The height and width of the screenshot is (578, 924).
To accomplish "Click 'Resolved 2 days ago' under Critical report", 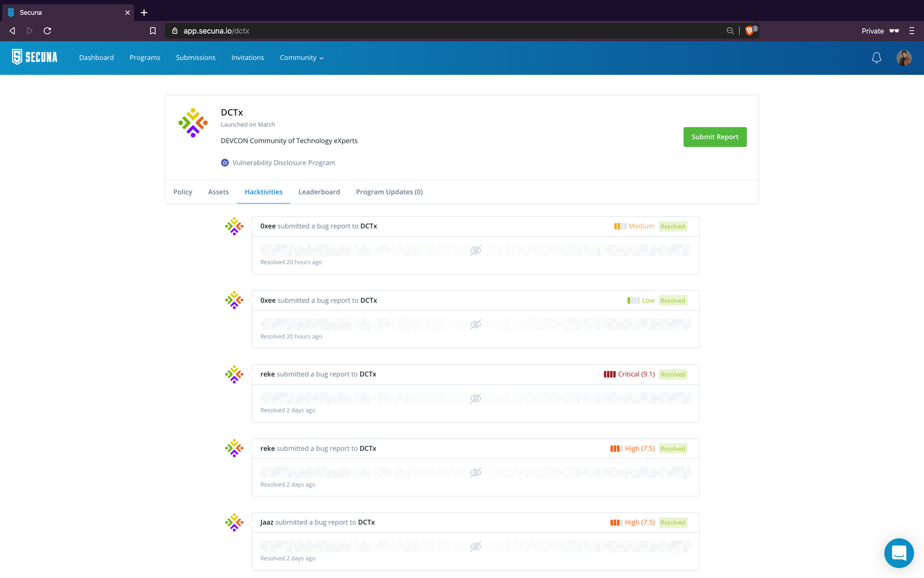I will 288,410.
